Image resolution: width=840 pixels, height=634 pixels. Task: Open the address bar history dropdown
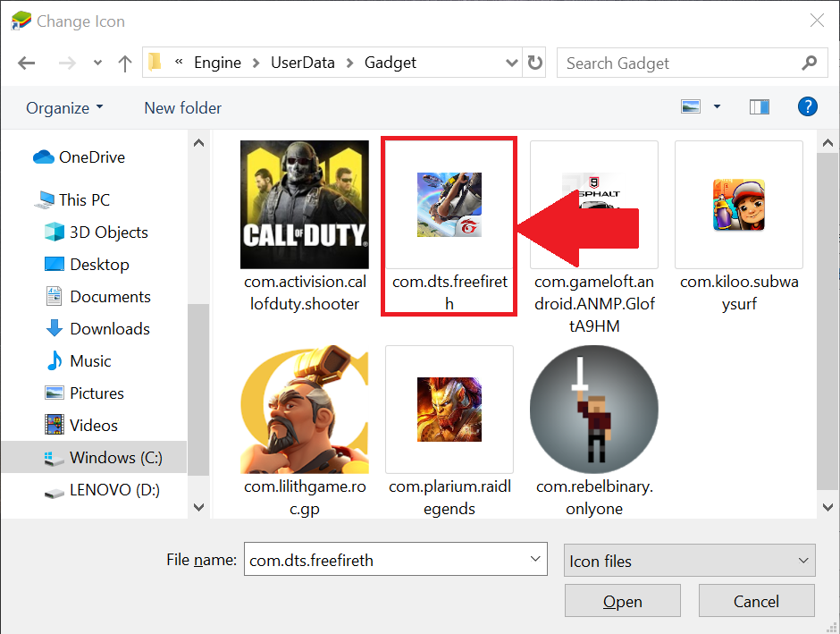tap(512, 63)
